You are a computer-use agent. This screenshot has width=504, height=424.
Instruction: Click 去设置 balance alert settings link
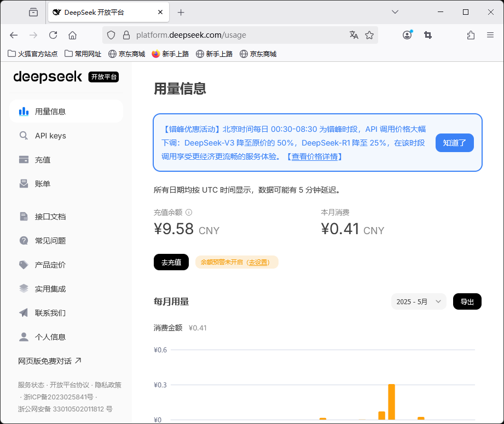pyautogui.click(x=259, y=262)
